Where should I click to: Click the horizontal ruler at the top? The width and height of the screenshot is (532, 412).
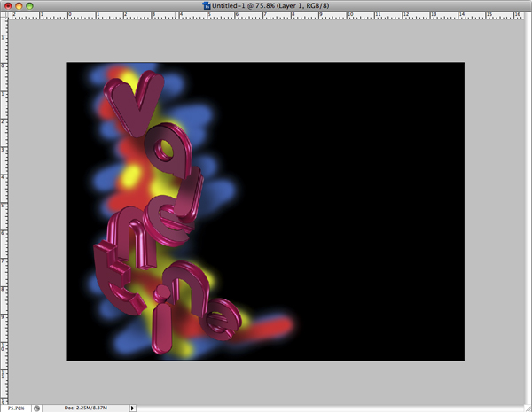(x=266, y=16)
